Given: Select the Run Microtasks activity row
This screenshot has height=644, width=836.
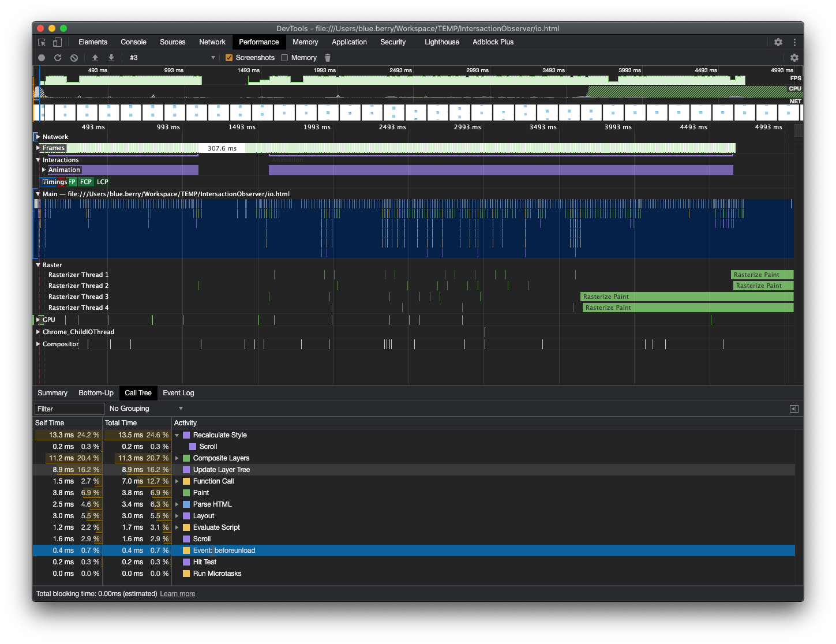Looking at the screenshot, I should [414, 574].
